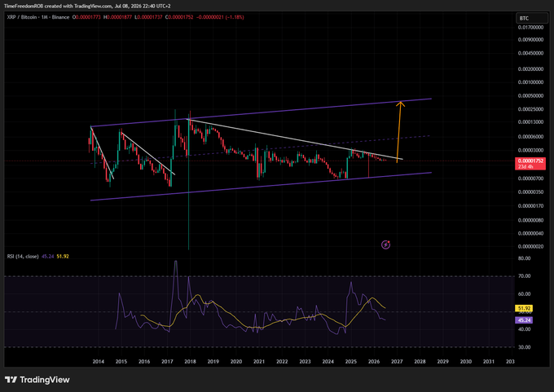Click the 0.00000020 price scale label

pyautogui.click(x=530, y=247)
